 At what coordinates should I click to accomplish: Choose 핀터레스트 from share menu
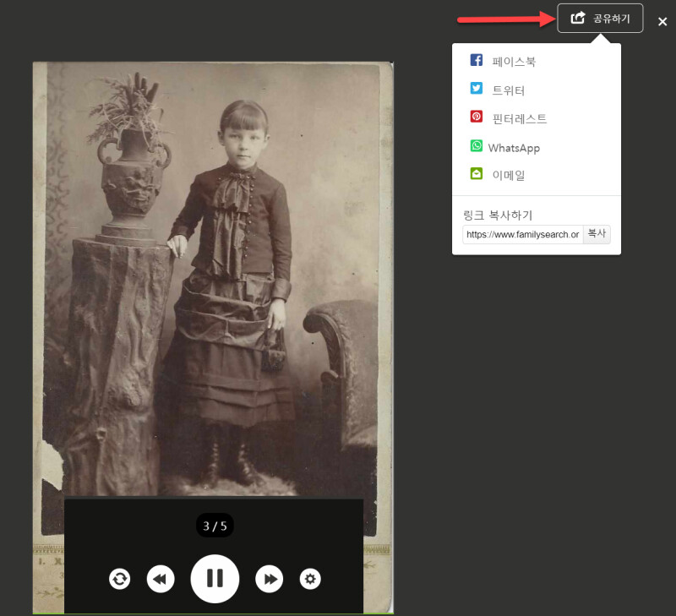coord(519,118)
